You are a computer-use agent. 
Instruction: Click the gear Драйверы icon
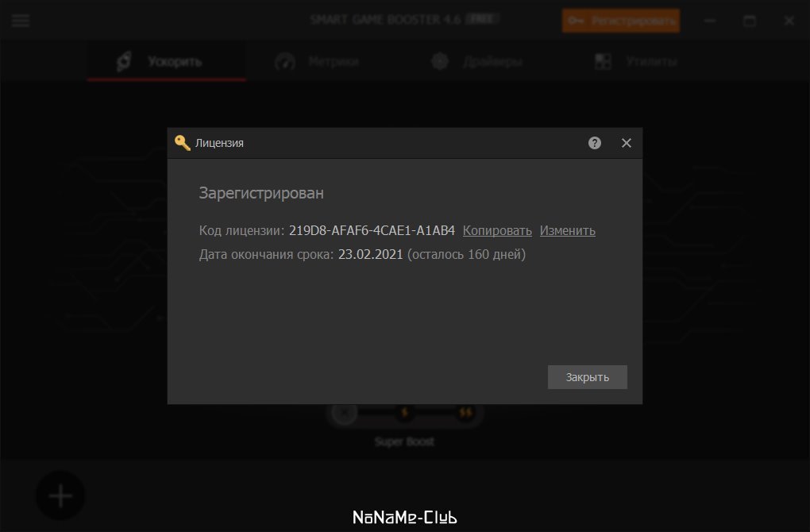point(440,61)
